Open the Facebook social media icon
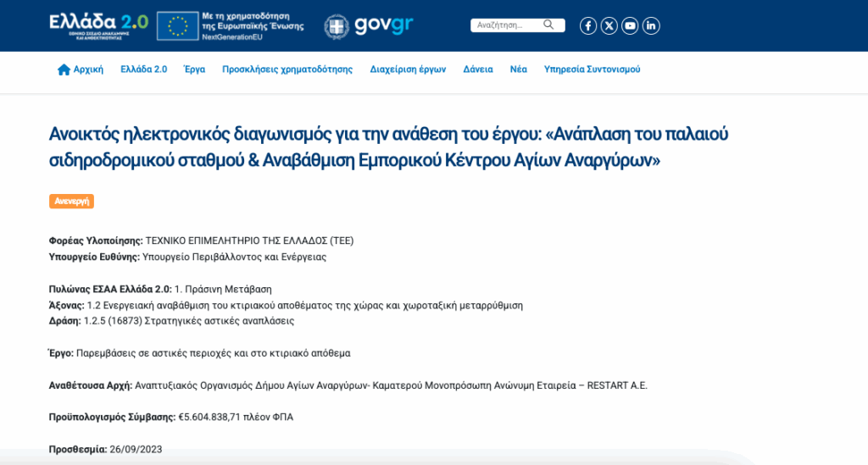868x465 pixels. click(588, 25)
